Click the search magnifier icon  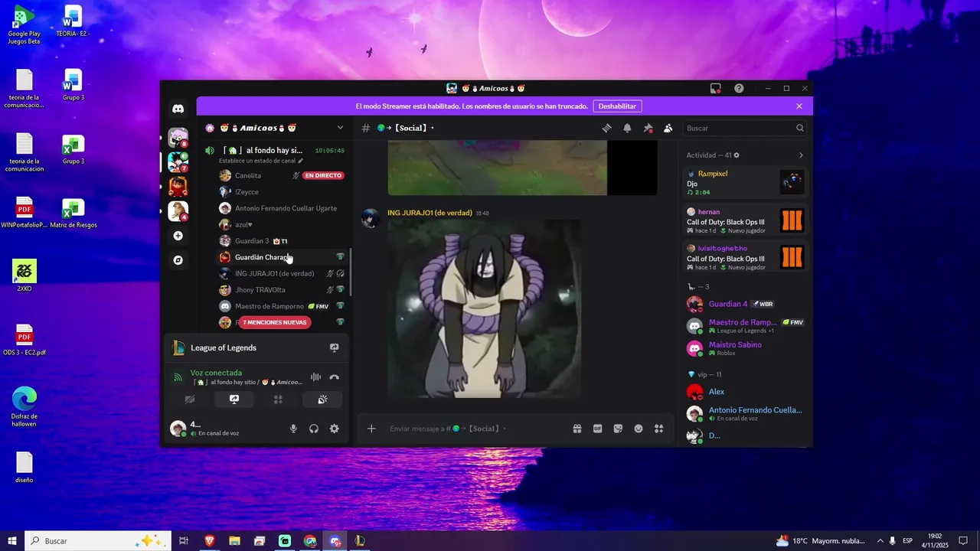[800, 128]
